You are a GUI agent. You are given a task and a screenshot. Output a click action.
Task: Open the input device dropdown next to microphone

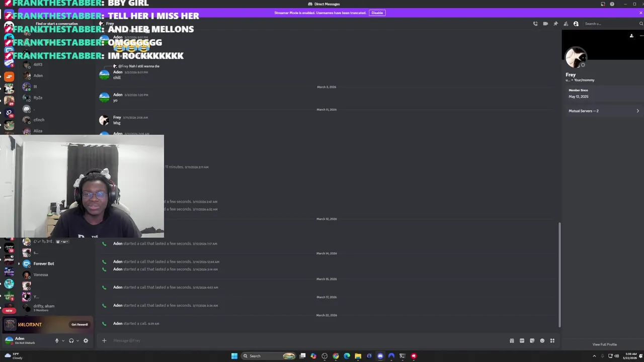pos(63,340)
